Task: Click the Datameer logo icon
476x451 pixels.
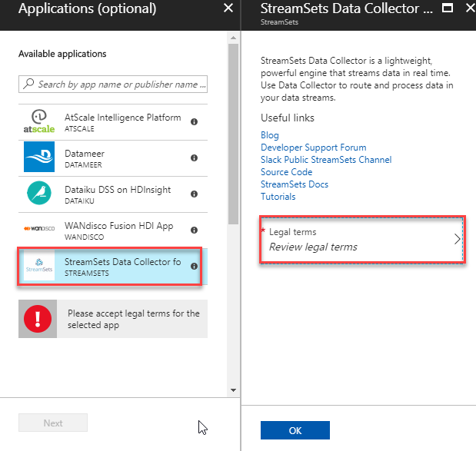Action: [x=38, y=158]
